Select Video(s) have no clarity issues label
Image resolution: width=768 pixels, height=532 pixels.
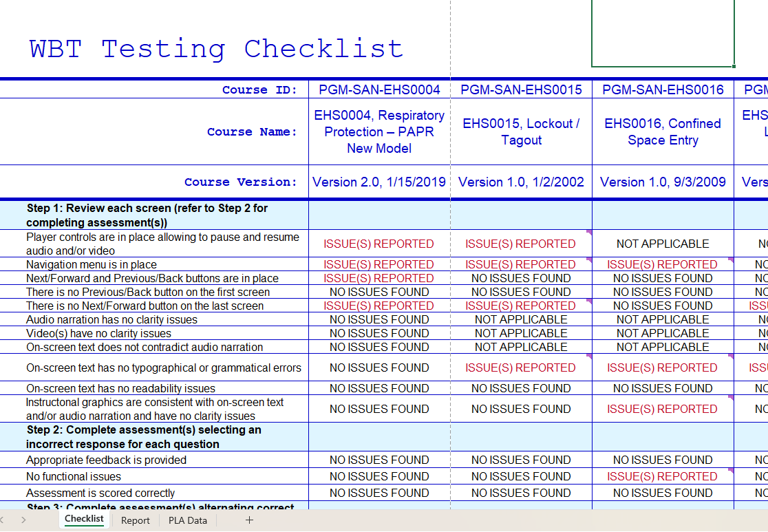click(x=153, y=333)
